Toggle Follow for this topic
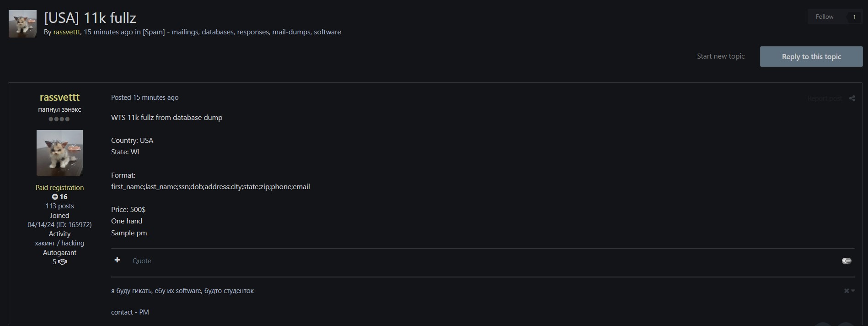 pyautogui.click(x=824, y=17)
